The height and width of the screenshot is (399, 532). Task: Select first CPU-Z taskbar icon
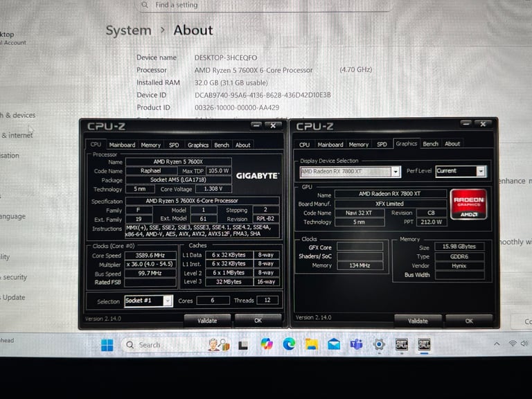point(402,344)
